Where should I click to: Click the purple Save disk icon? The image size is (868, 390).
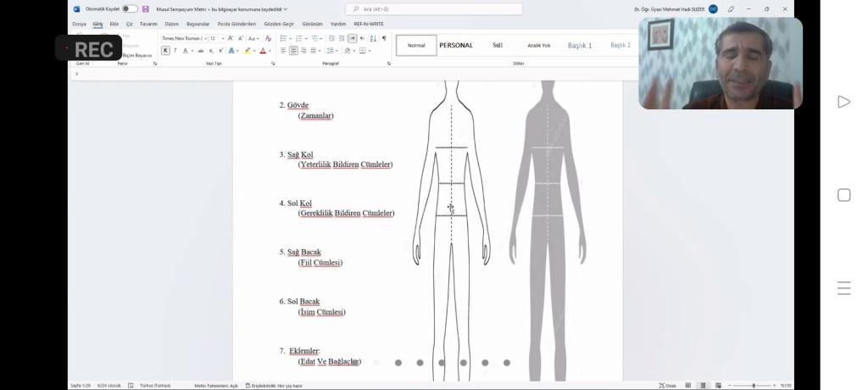(x=146, y=9)
